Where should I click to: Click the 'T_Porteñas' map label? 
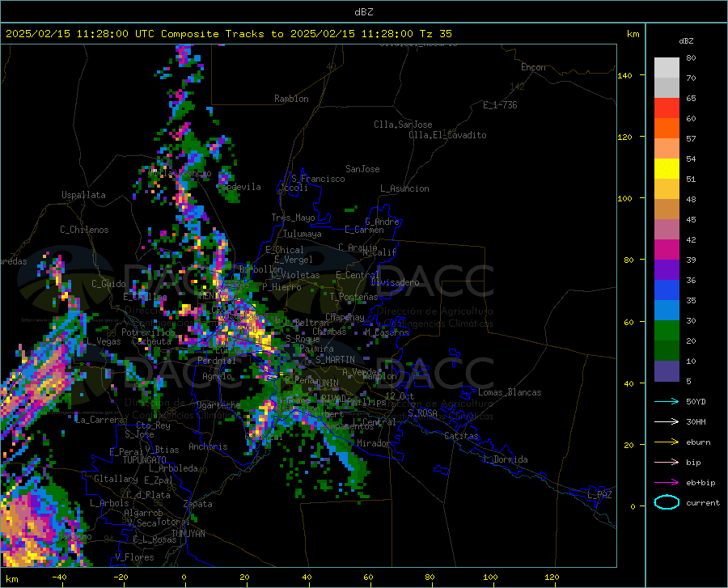click(x=353, y=297)
